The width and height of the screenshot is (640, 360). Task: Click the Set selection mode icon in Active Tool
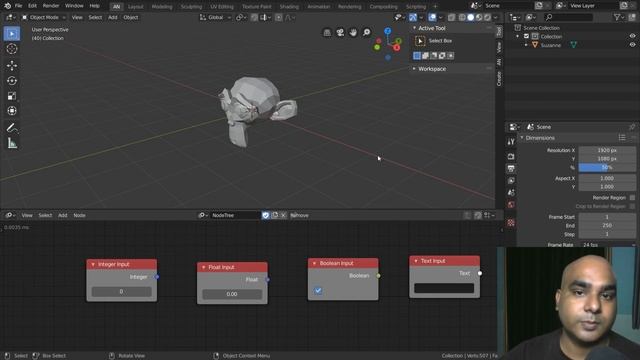(417, 56)
